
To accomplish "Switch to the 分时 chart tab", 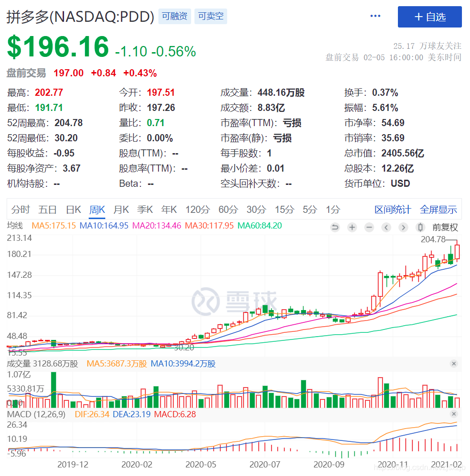I will point(21,210).
